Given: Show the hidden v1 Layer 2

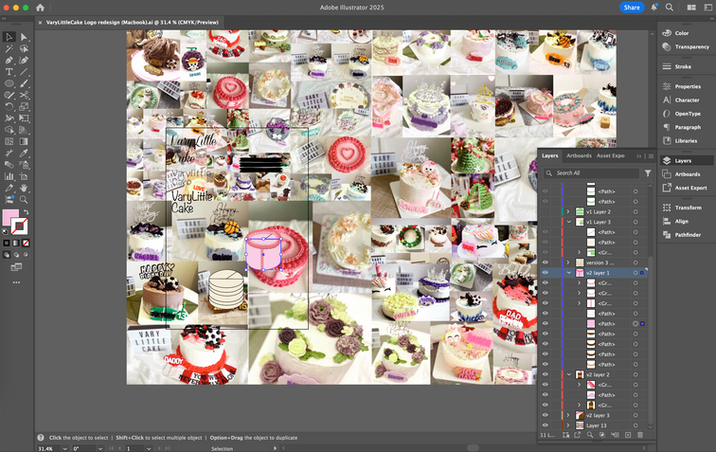Looking at the screenshot, I should 545,212.
